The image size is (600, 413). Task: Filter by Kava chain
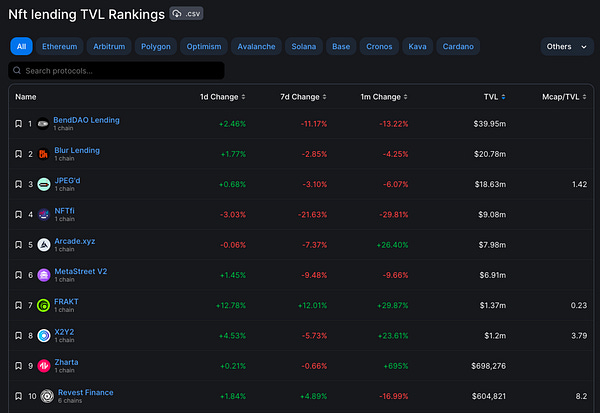pyautogui.click(x=417, y=46)
